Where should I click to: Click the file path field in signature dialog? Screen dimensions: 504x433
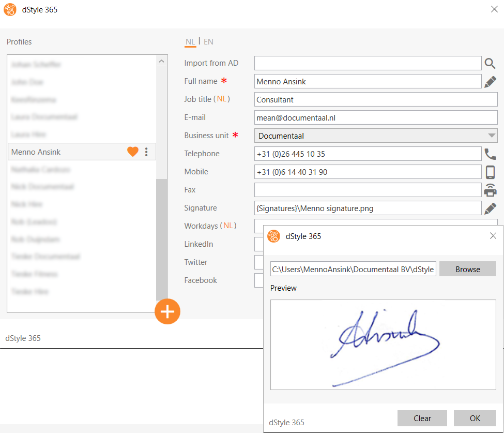click(x=353, y=269)
